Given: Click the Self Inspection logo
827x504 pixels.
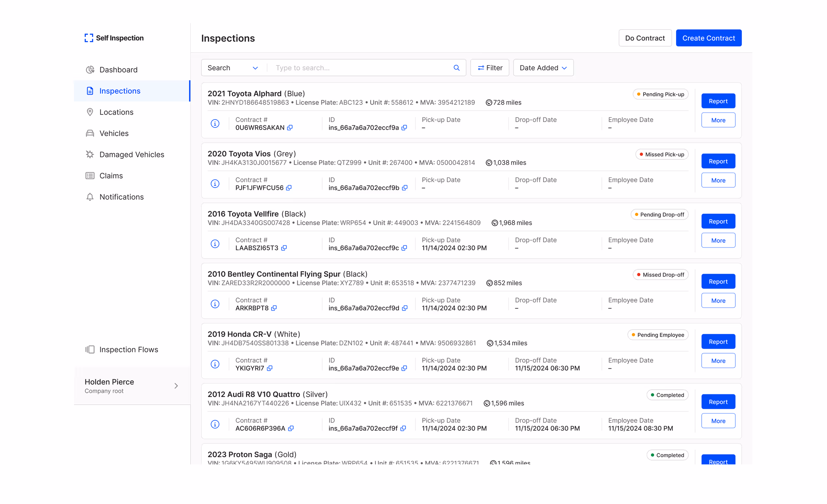Looking at the screenshot, I should (114, 38).
